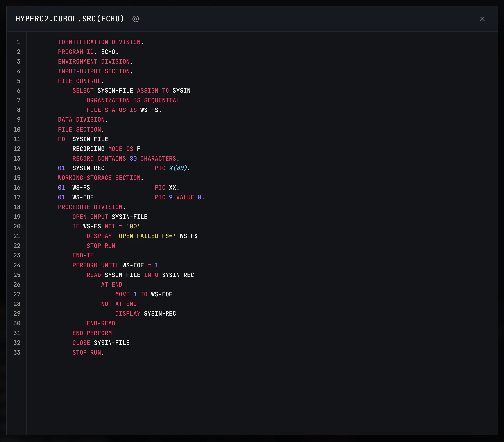The width and height of the screenshot is (504, 442).
Task: Click the PIC 9 VALUE 0 clause
Action: [x=179, y=197]
